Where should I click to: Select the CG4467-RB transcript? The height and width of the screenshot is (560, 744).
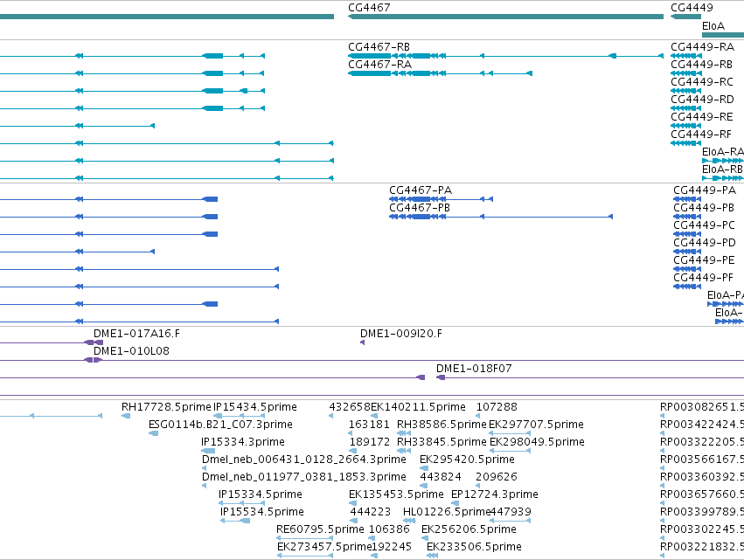pos(506,56)
